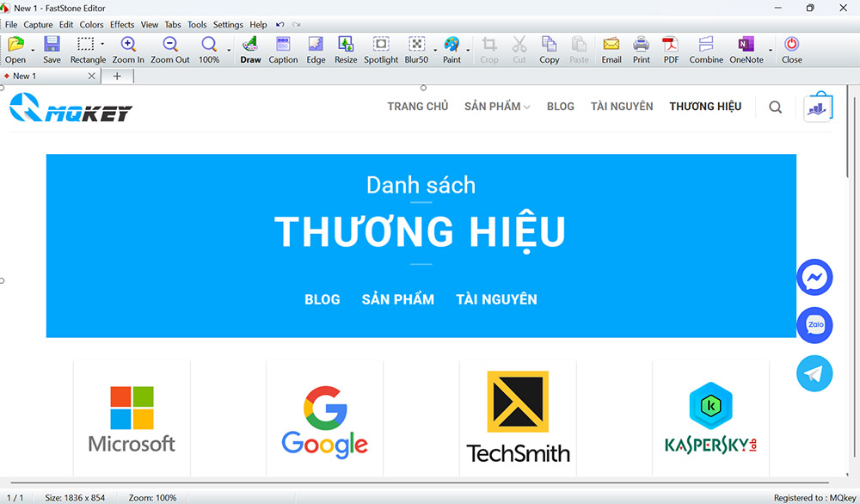Open the Telegram paper-plane button

[x=814, y=373]
